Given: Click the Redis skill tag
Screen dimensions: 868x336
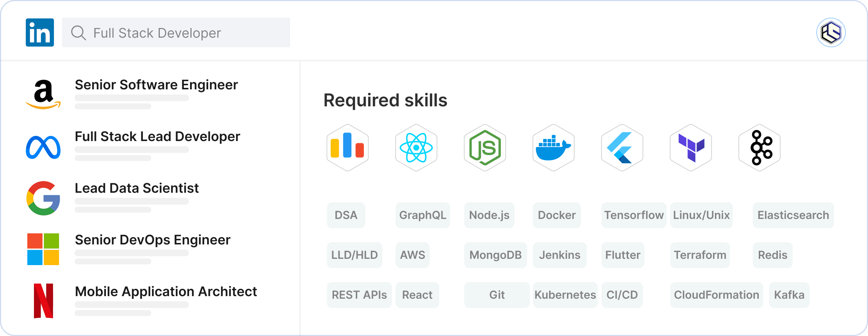Looking at the screenshot, I should coord(773,255).
